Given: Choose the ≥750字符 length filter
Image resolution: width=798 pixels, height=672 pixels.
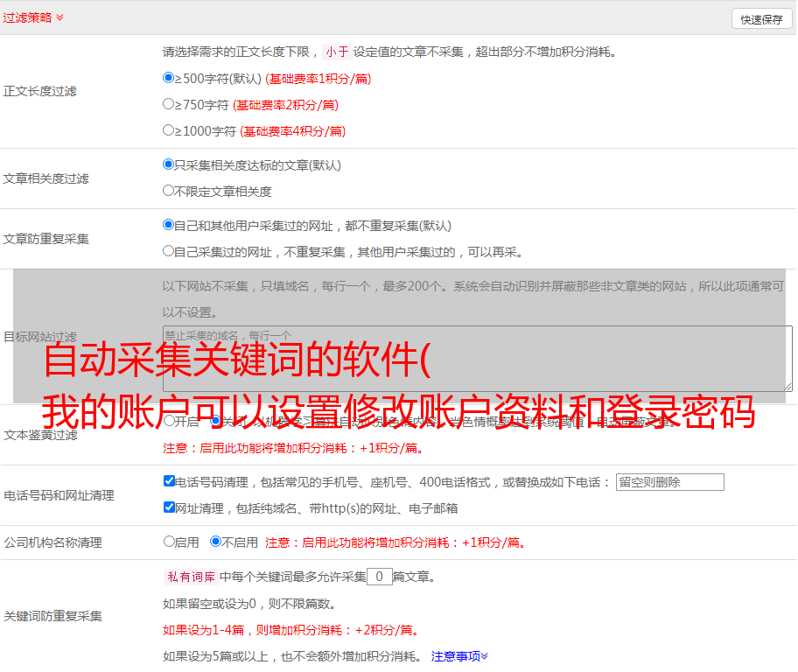Looking at the screenshot, I should pyautogui.click(x=169, y=104).
